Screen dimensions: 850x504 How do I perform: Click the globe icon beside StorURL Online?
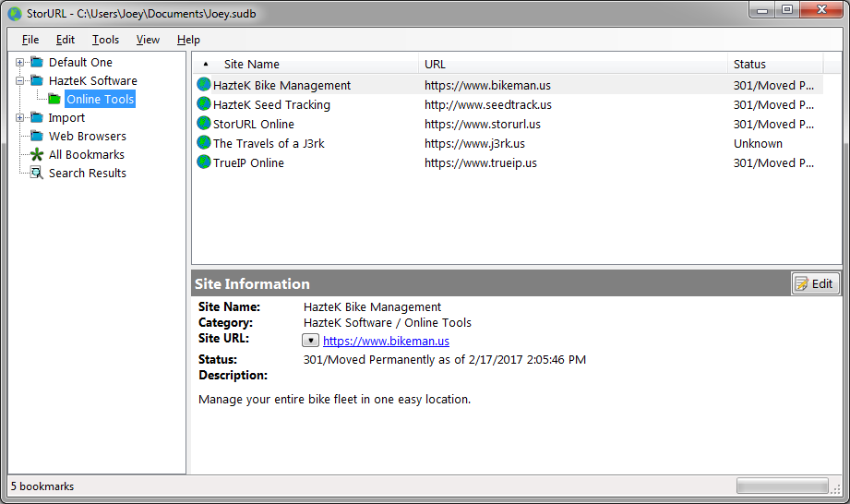(x=204, y=124)
